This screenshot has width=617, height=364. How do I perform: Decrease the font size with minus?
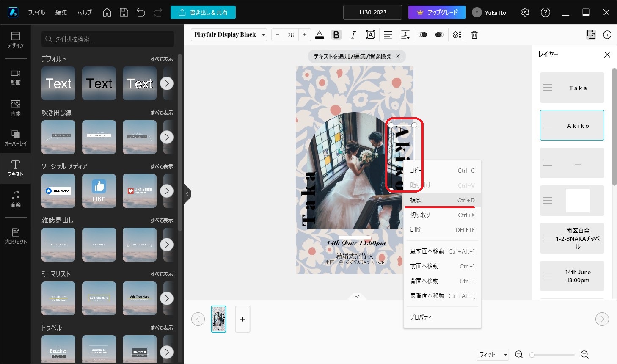[x=278, y=35]
